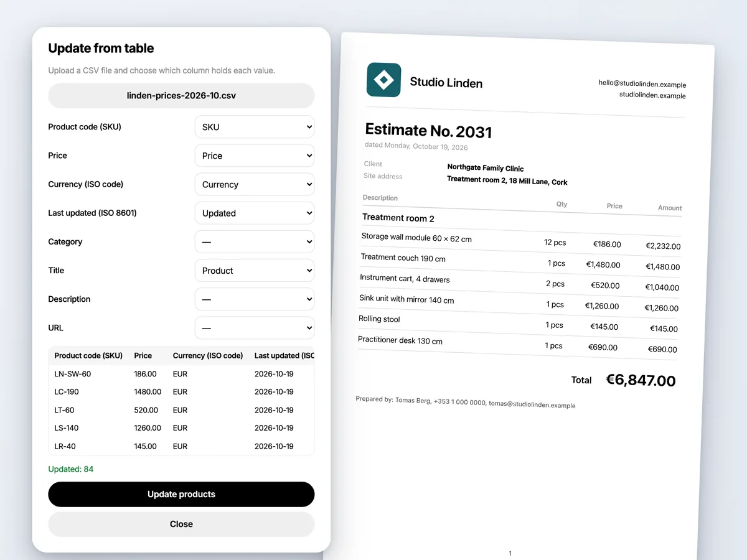Image resolution: width=747 pixels, height=560 pixels.
Task: Click the LN-SW-60 cell in preview table
Action: [x=73, y=374]
